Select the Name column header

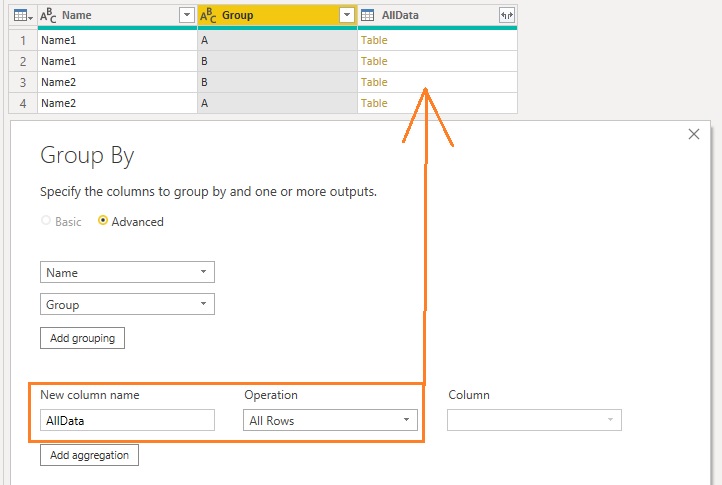(x=117, y=16)
